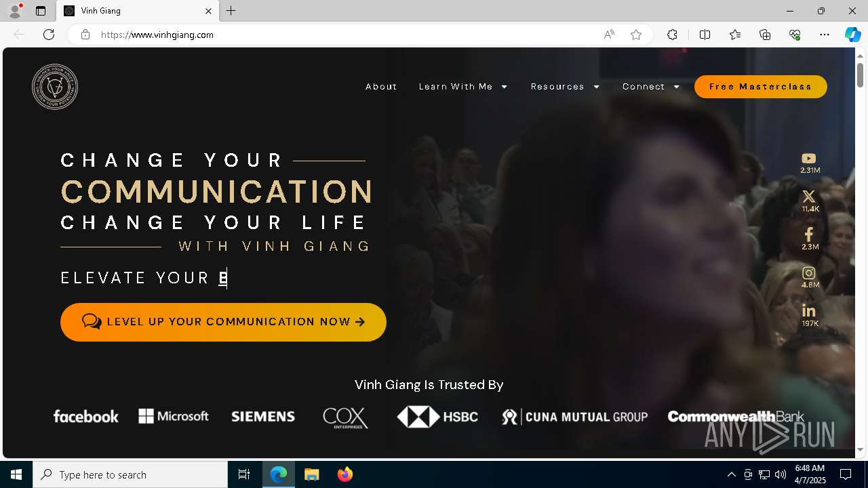Click the scrollbar down arrow
Image resolution: width=868 pixels, height=488 pixels.
coord(860,449)
